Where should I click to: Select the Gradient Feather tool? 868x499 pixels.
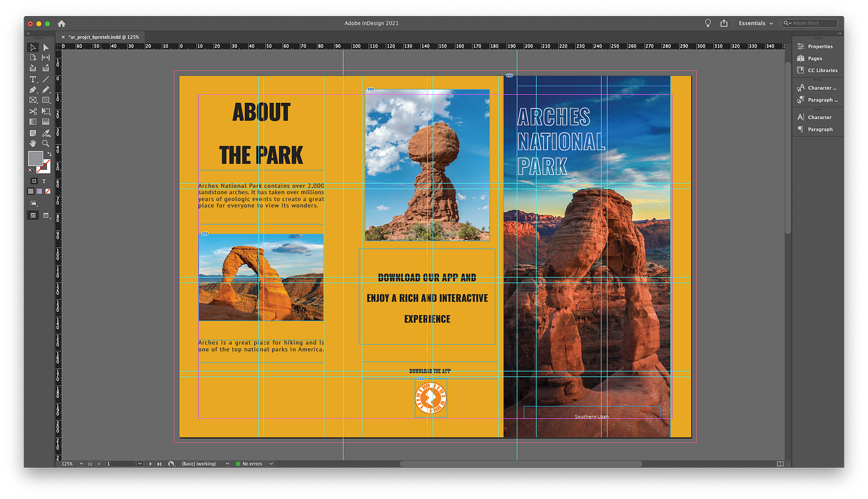[45, 121]
